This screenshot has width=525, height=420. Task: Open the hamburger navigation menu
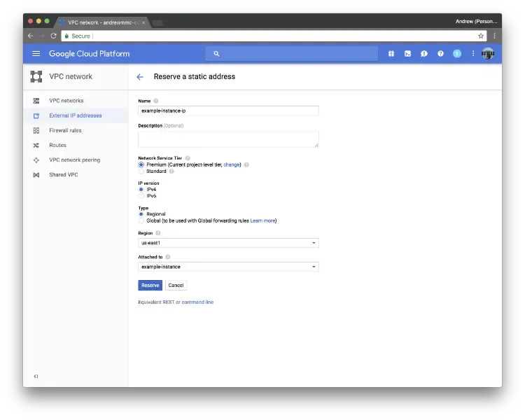(36, 54)
